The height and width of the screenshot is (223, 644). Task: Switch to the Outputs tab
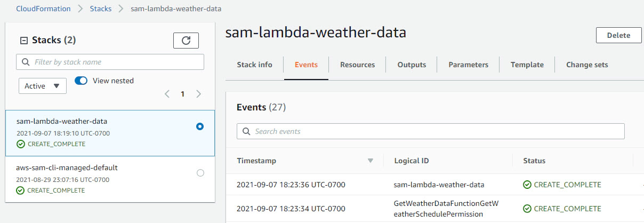point(412,65)
